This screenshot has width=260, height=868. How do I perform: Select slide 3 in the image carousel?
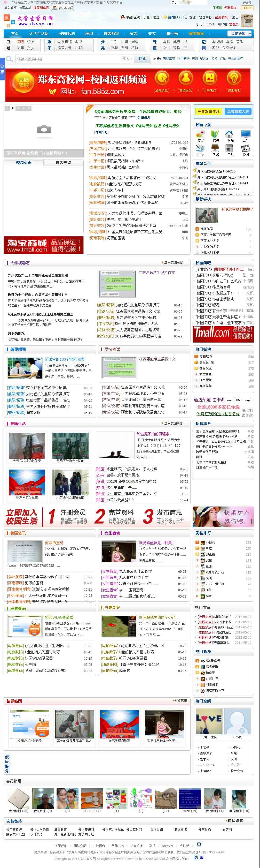click(18, 108)
